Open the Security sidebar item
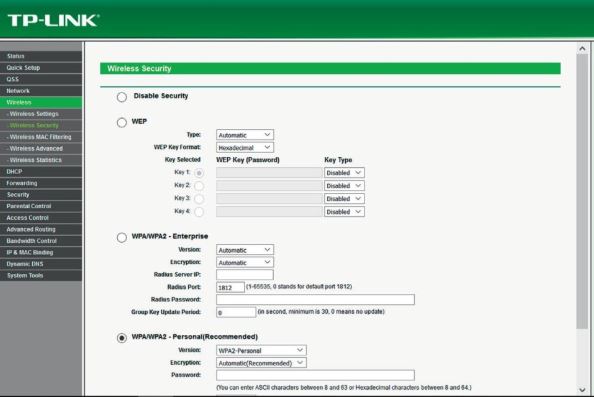 [x=41, y=195]
